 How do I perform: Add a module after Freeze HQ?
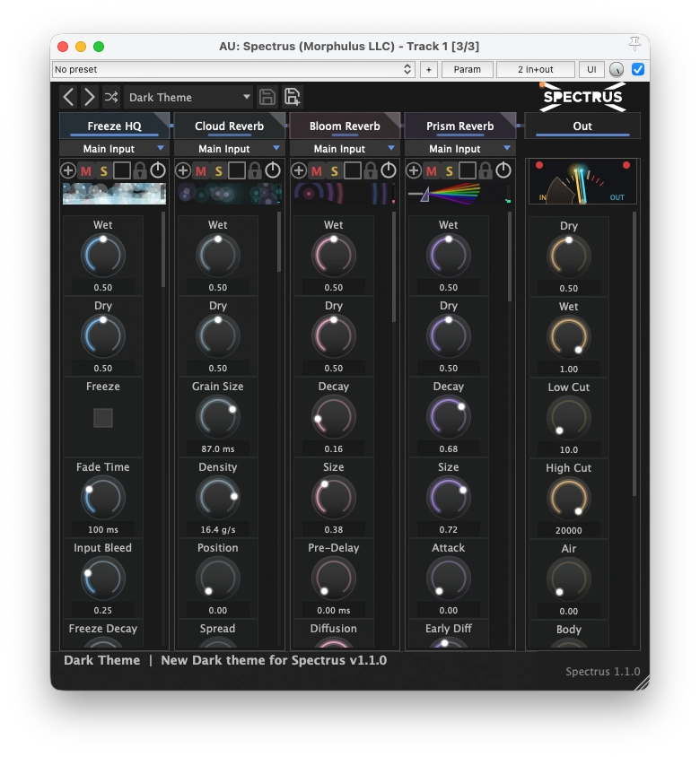coord(68,170)
